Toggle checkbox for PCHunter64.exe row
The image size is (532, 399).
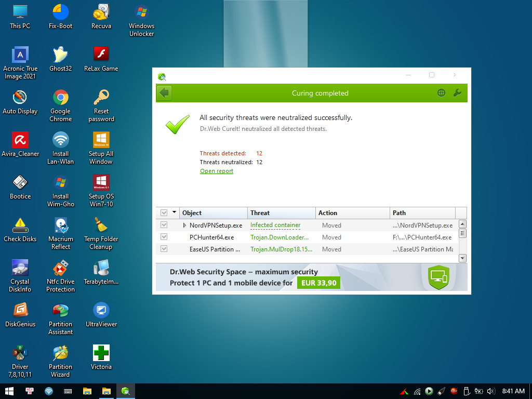(164, 237)
